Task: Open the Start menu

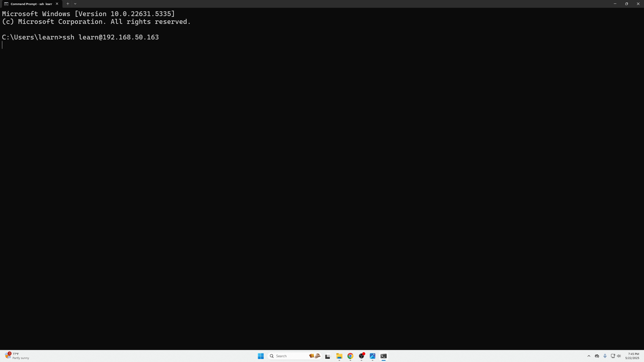Action: pyautogui.click(x=260, y=356)
